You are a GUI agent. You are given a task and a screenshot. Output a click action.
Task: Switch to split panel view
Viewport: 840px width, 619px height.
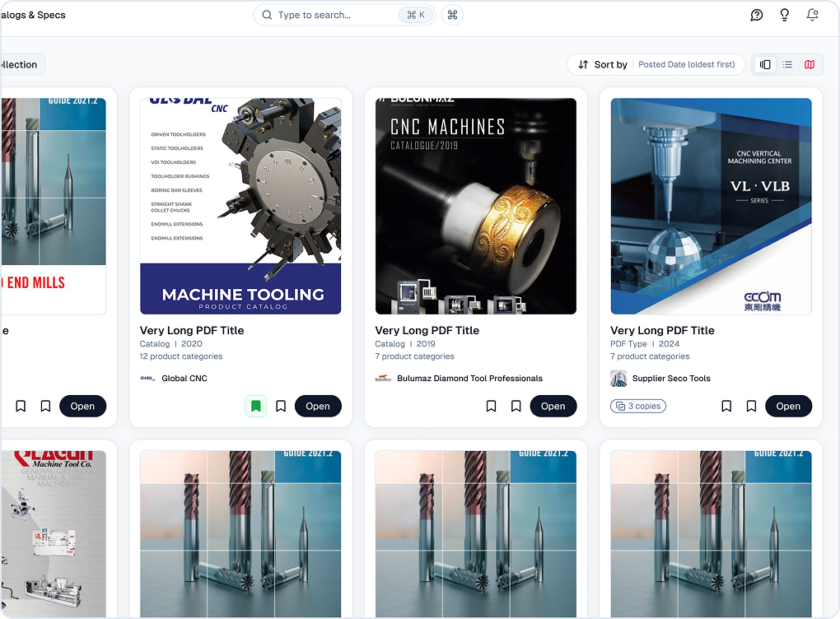(x=765, y=65)
